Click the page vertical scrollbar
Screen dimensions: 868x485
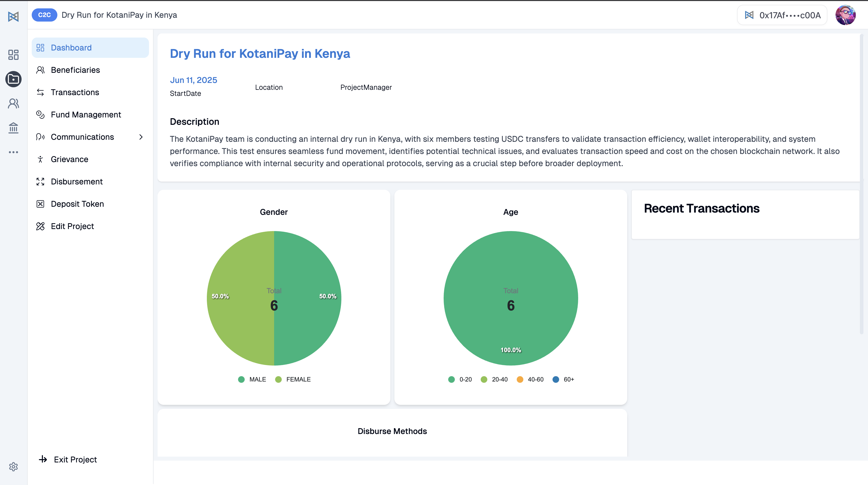click(x=861, y=184)
